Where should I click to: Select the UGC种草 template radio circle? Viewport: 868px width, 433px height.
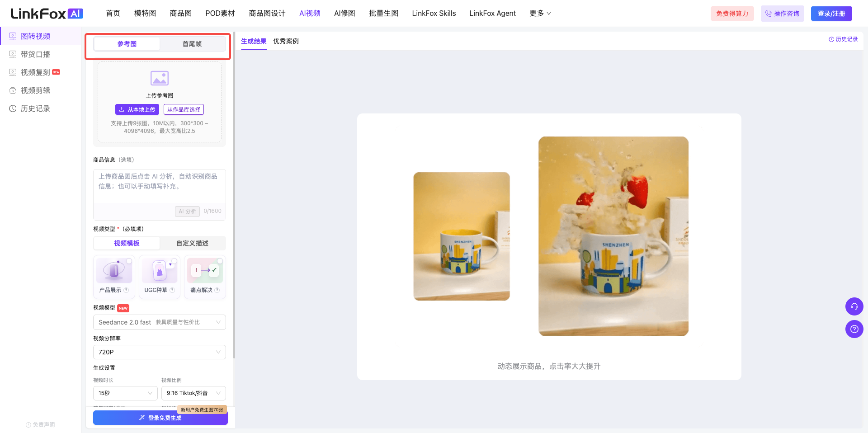[174, 261]
